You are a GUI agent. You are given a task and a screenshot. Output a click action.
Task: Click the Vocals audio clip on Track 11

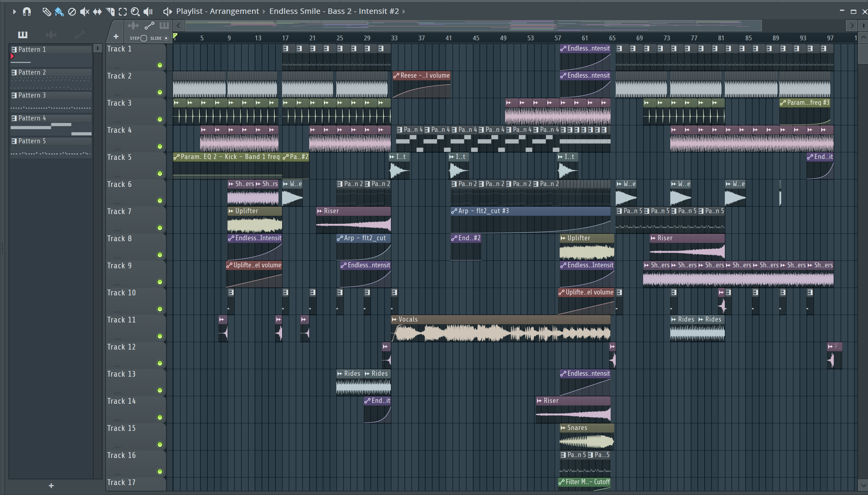[501, 329]
